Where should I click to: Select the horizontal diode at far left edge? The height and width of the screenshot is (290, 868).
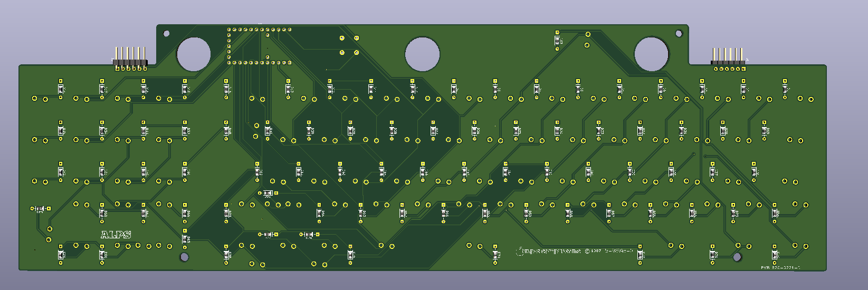coord(41,209)
